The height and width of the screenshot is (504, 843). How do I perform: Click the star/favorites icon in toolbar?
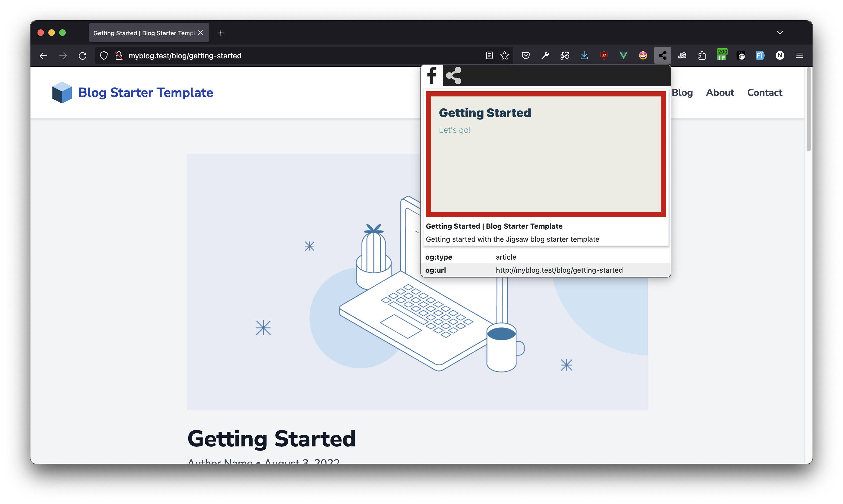tap(505, 55)
